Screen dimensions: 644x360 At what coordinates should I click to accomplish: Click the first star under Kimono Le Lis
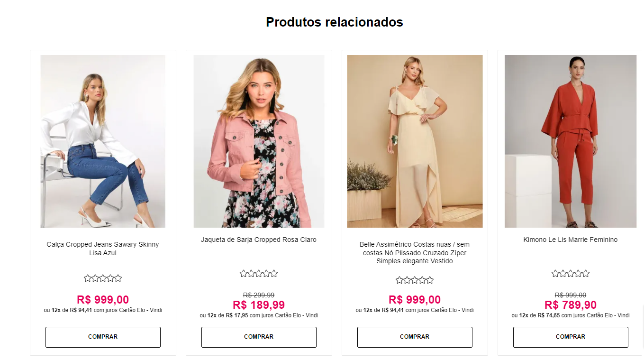coord(555,274)
